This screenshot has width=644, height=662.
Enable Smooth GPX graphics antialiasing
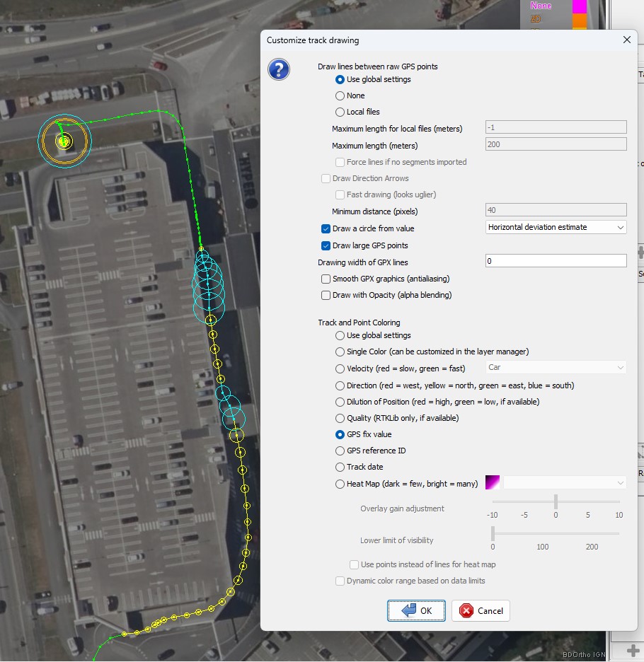click(x=326, y=279)
